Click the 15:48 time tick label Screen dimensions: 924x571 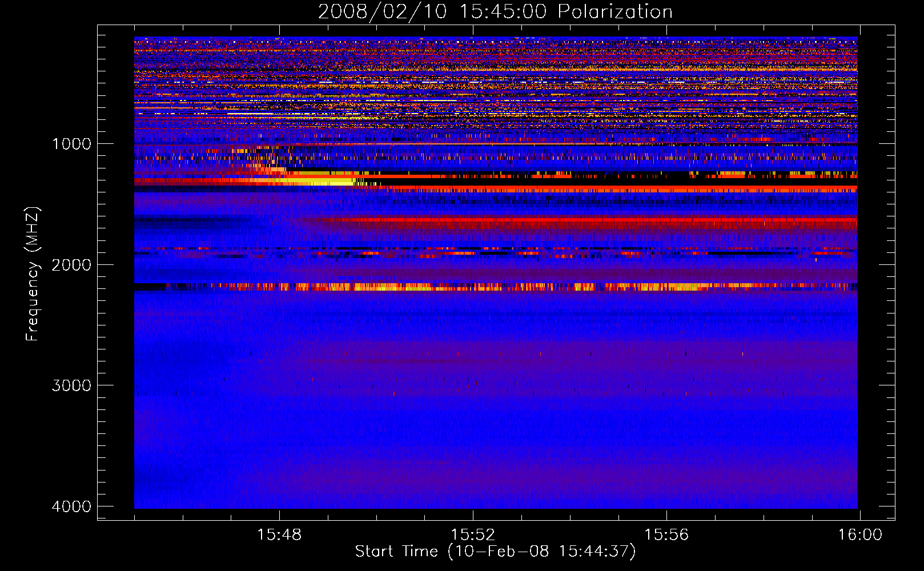(x=279, y=535)
